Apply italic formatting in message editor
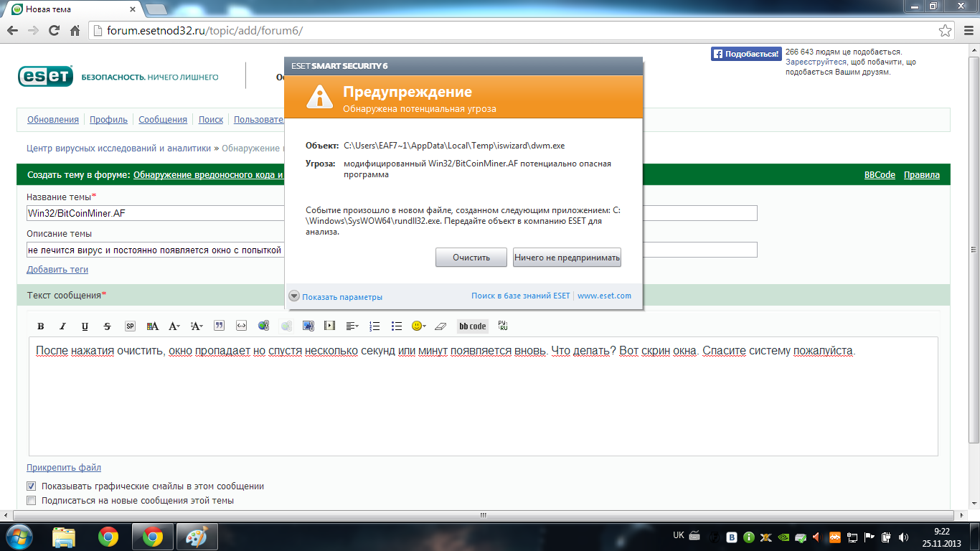Viewport: 980px width, 551px height. point(62,326)
